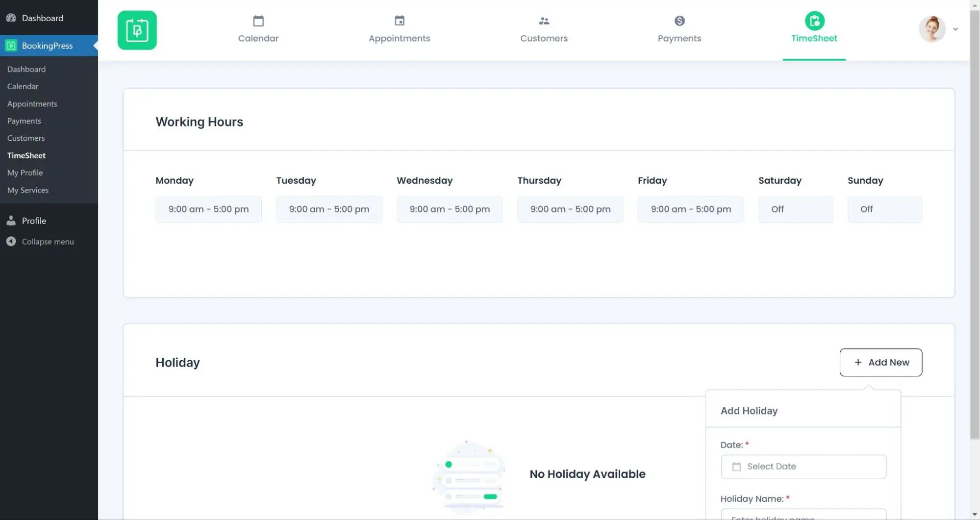This screenshot has height=520, width=980.
Task: Open the Customers people icon
Action: 544,21
